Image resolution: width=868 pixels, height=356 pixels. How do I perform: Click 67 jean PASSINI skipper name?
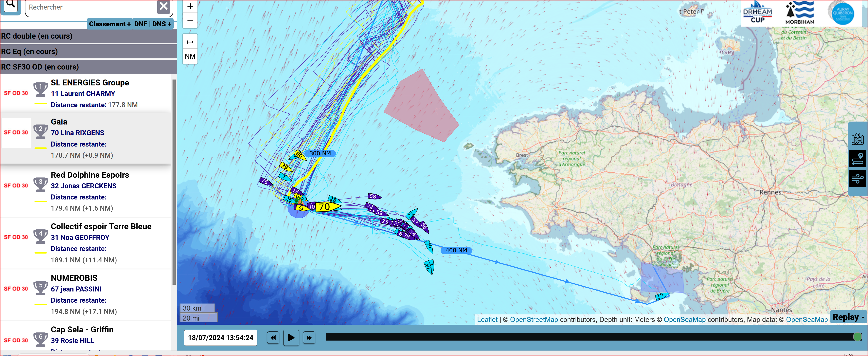coord(76,289)
